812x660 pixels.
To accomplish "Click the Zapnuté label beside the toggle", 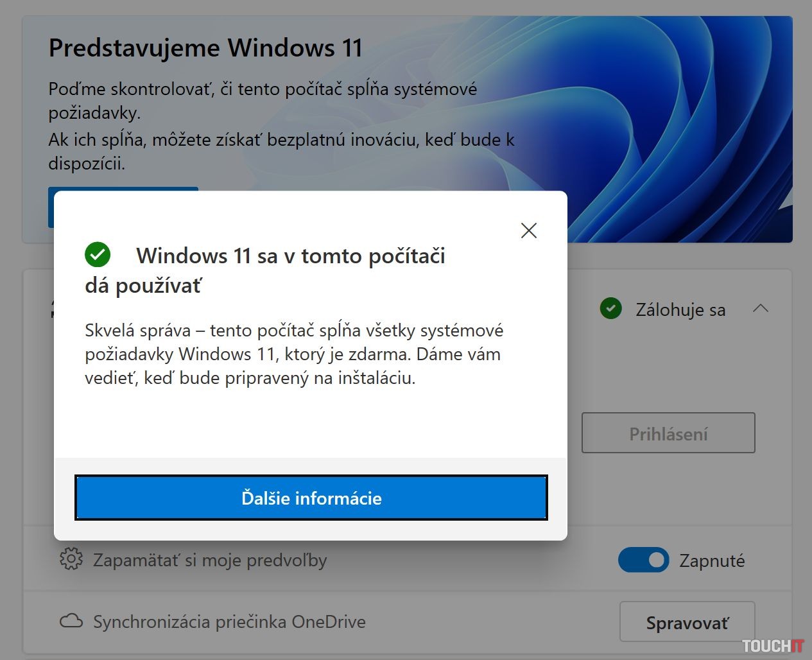I will pos(712,561).
